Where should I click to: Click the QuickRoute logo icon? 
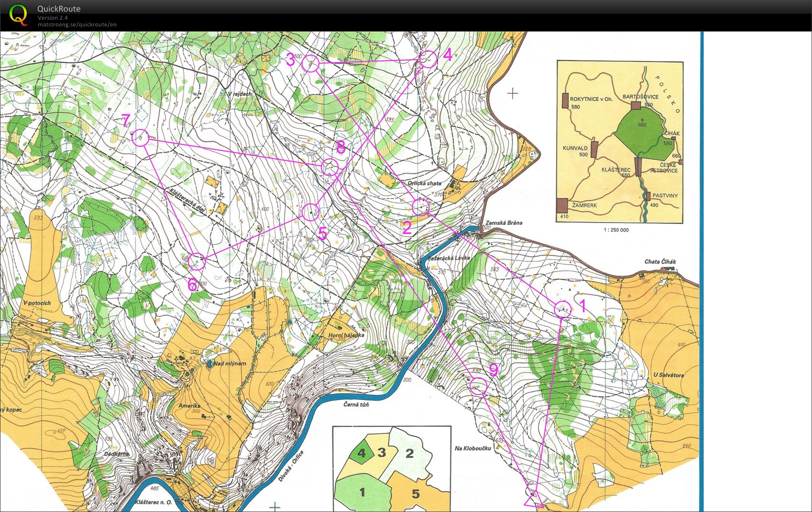pyautogui.click(x=19, y=14)
